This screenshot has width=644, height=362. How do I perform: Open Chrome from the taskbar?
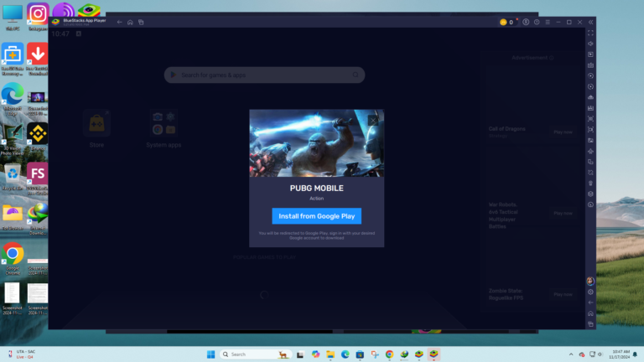click(389, 354)
